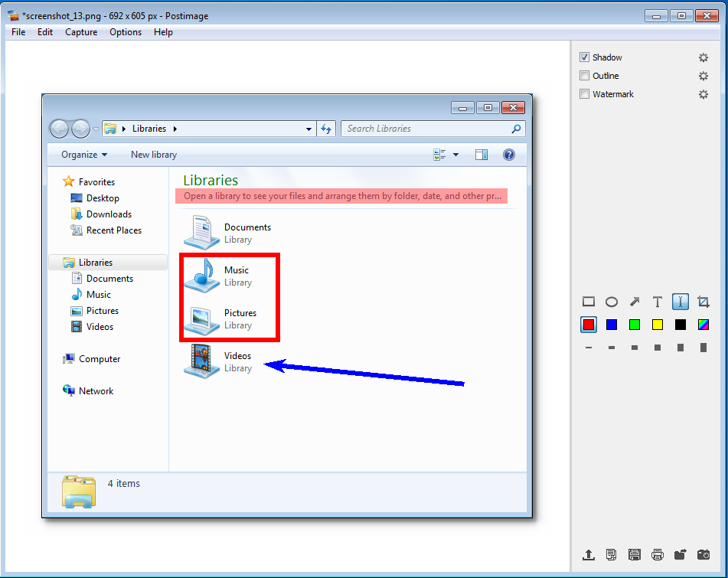Print the screenshot
Screen dimensions: 728x578
(658, 554)
